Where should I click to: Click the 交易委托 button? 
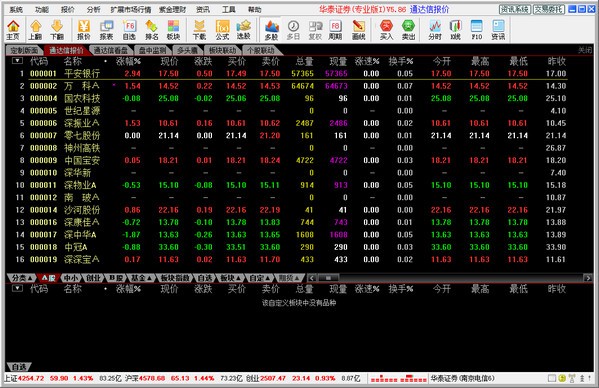coord(549,9)
